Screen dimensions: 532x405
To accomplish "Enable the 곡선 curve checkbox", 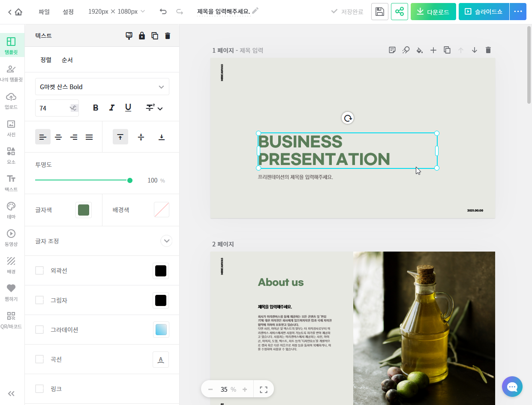I will tap(39, 359).
